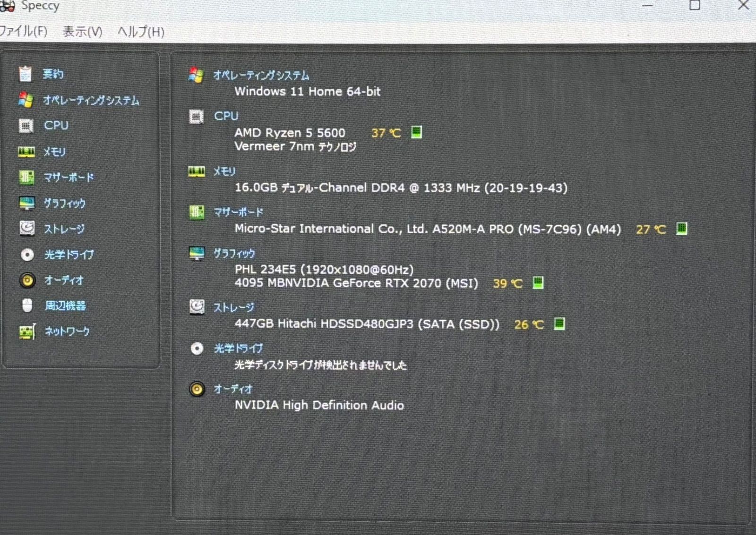Click the 447GB Hitachi SSD line

(367, 324)
